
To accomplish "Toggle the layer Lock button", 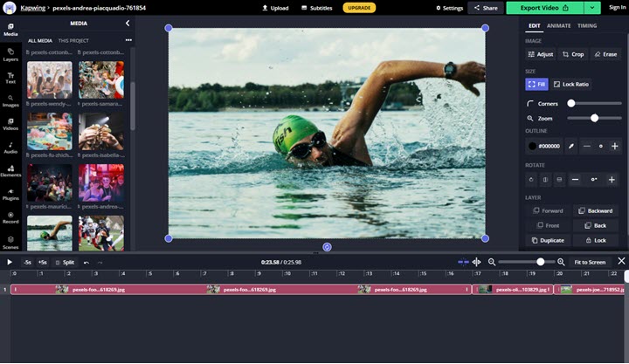I will (595, 240).
